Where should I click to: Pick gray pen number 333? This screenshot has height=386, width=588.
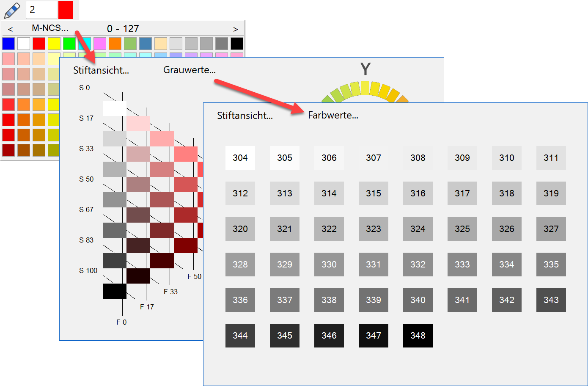[462, 265]
